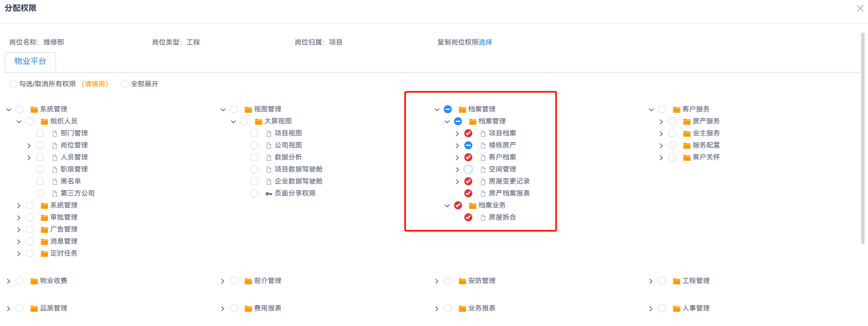Image resolution: width=868 pixels, height=326 pixels.
Task: Expand the 安防管理 section
Action: click(x=437, y=281)
